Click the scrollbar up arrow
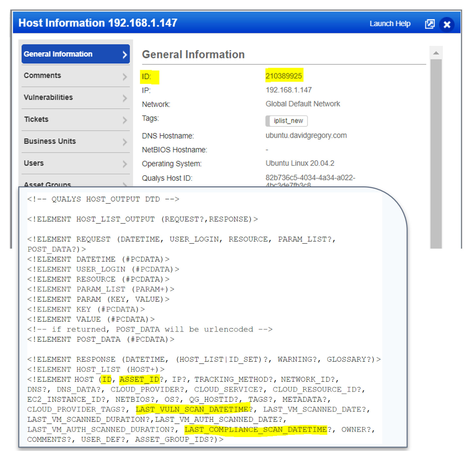 (x=436, y=53)
